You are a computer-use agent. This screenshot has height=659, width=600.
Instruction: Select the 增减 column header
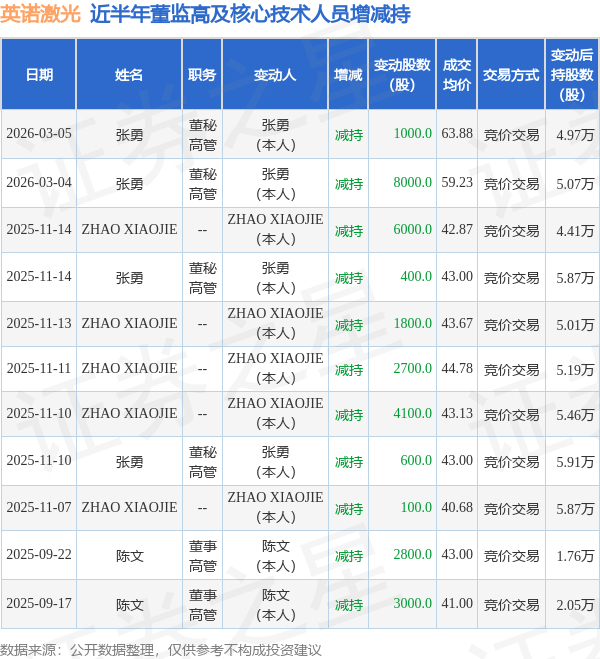348,75
